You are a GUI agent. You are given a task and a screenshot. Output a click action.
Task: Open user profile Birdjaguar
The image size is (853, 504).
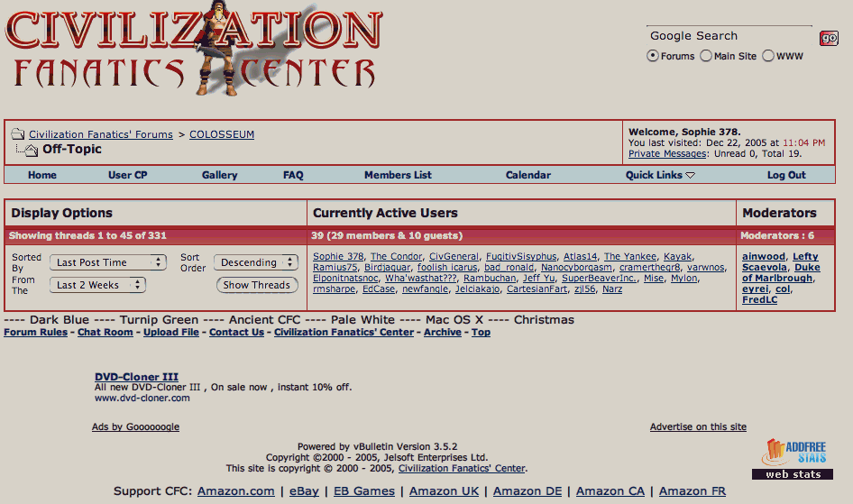(388, 268)
